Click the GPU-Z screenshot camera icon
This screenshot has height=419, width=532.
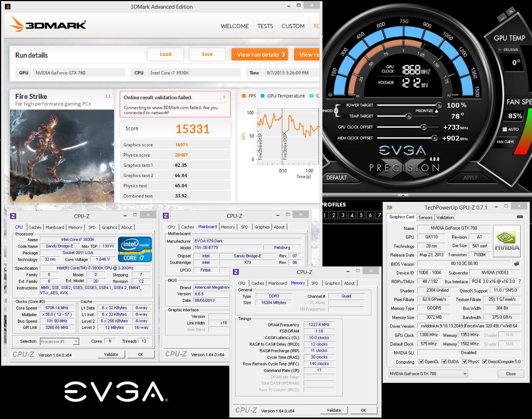tap(520, 217)
